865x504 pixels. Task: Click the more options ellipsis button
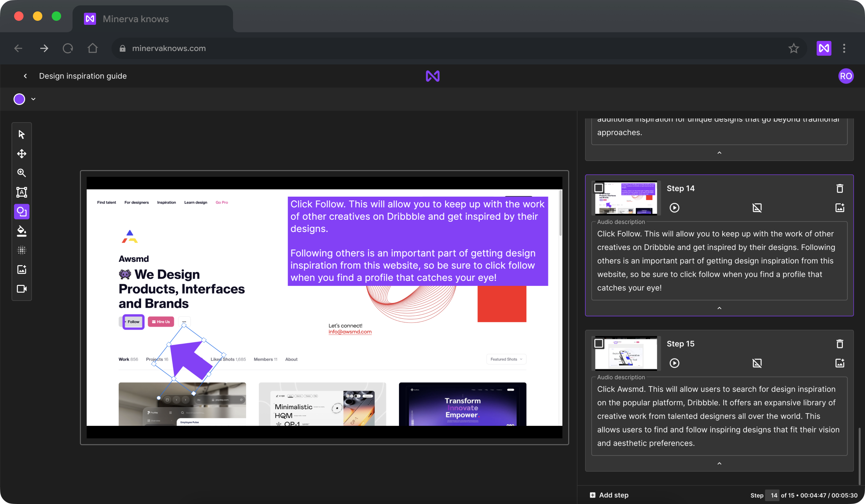[x=184, y=322]
